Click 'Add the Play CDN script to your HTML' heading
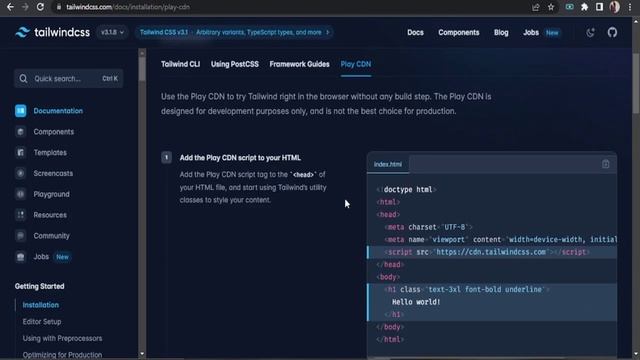The image size is (640, 360). pos(240,158)
